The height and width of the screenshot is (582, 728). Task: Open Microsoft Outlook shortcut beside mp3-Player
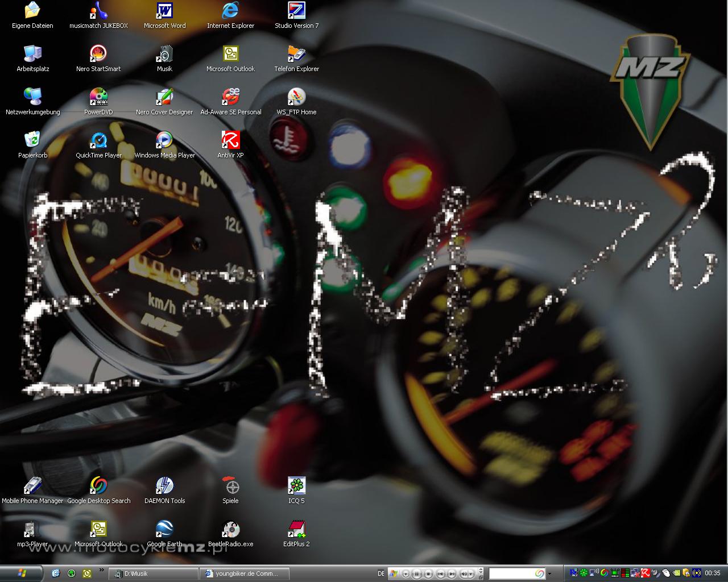coord(98,534)
